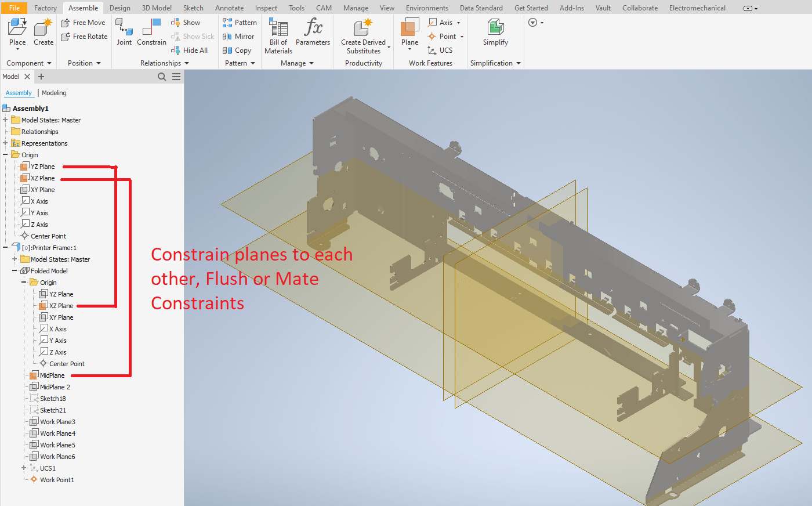Click the Copy components tool
Screen dimensions: 812x506
(x=237, y=50)
